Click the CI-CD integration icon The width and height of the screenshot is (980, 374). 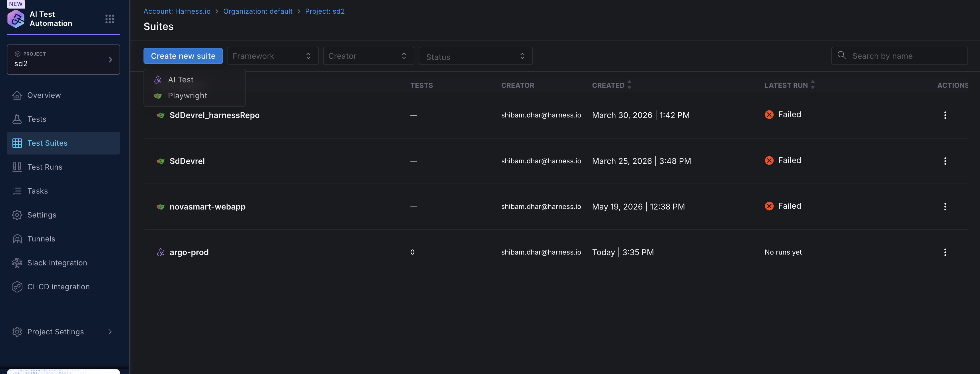[17, 287]
